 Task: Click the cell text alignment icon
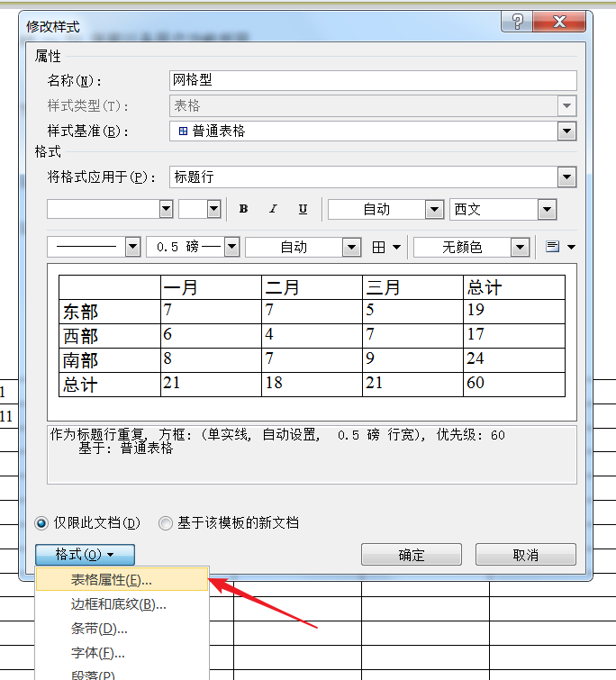tap(552, 247)
